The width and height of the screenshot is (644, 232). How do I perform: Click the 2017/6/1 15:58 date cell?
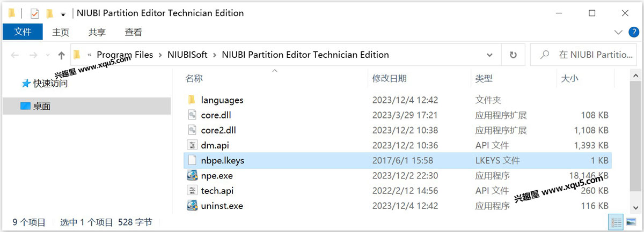(402, 160)
